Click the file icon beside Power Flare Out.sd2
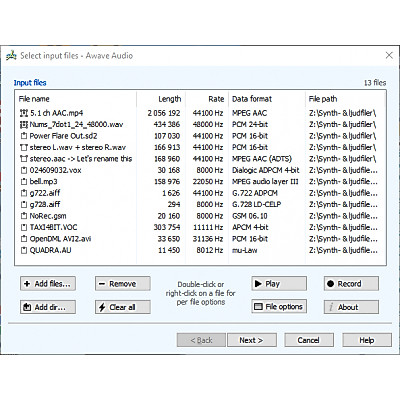Screen dimensions: 400x400 point(24,136)
